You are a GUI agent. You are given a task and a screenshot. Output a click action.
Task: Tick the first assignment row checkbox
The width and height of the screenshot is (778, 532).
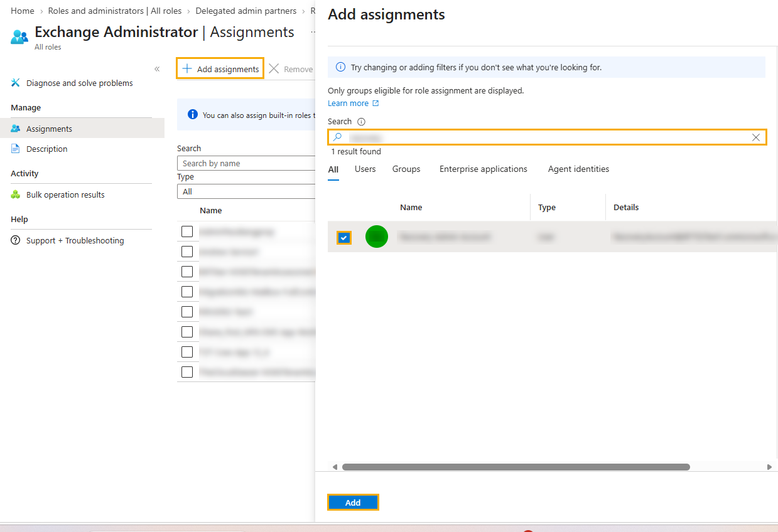[x=186, y=231]
